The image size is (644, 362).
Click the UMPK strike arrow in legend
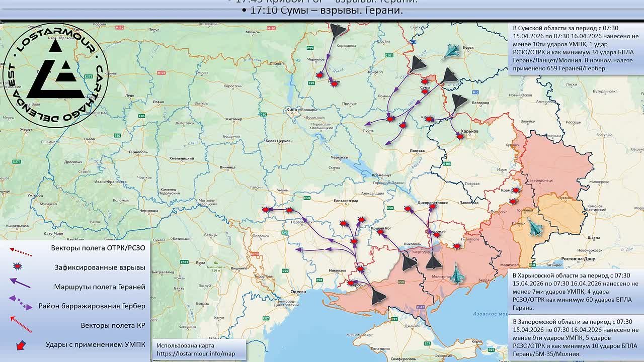click(21, 345)
